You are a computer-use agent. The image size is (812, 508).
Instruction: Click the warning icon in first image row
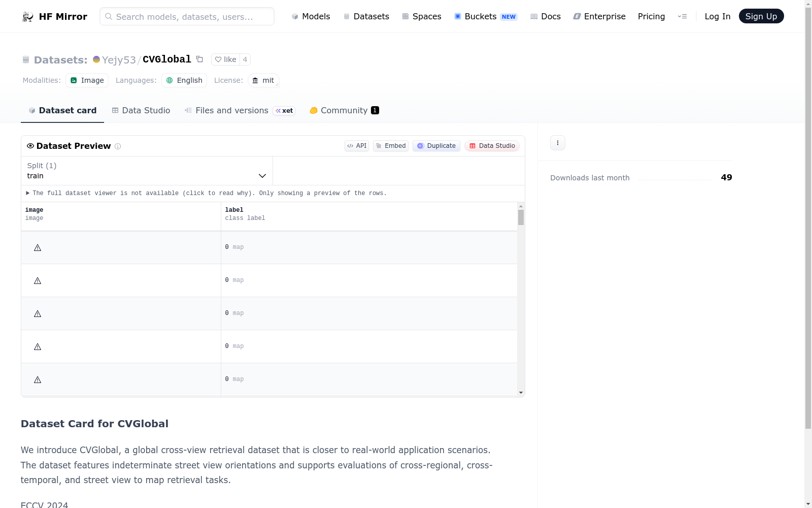pos(38,248)
